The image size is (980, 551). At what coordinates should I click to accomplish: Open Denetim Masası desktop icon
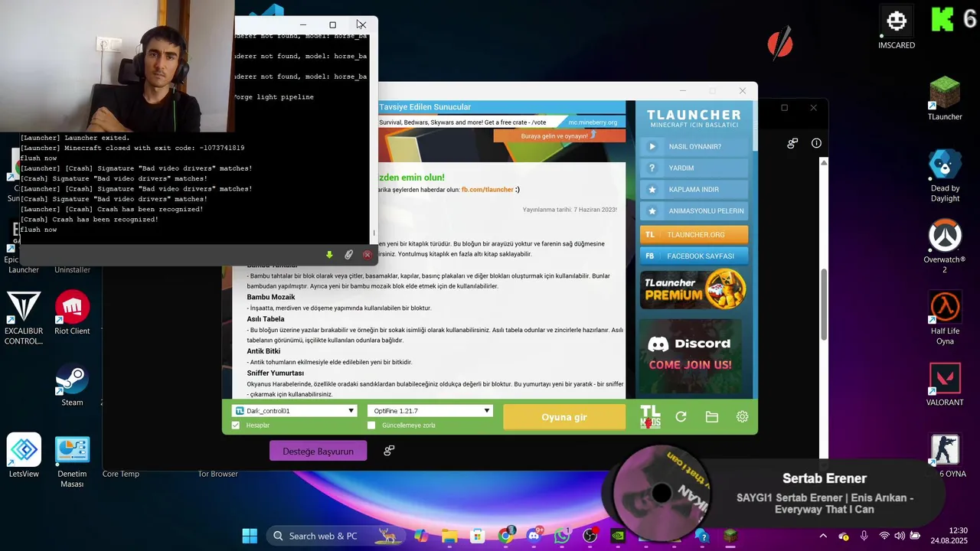click(72, 461)
